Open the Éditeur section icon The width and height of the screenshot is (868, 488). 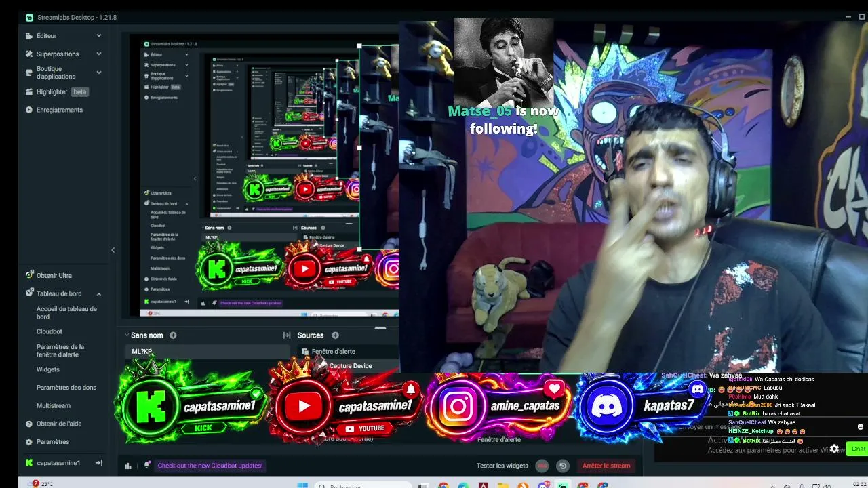click(29, 36)
